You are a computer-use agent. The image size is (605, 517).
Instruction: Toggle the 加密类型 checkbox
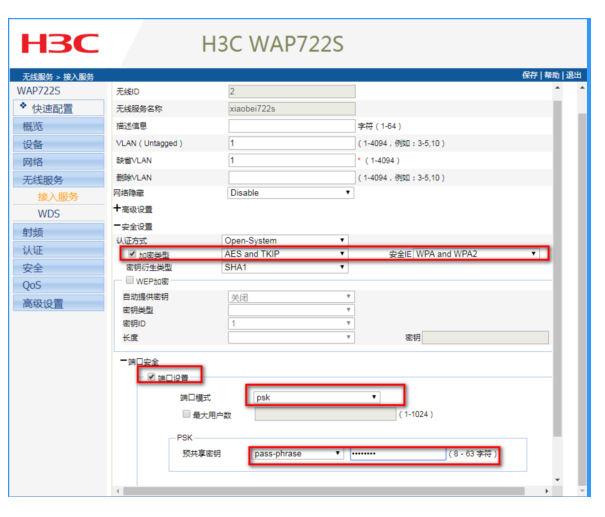pos(132,254)
